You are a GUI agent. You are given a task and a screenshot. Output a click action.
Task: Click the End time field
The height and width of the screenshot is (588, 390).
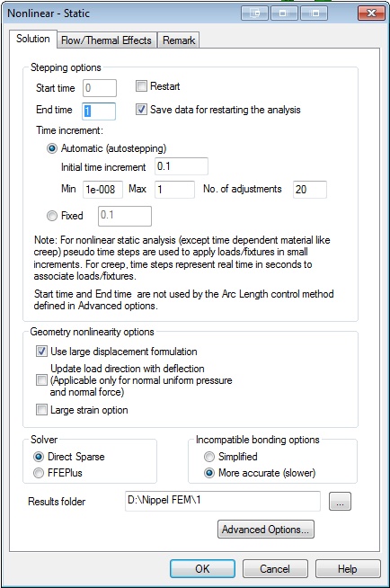click(x=99, y=111)
